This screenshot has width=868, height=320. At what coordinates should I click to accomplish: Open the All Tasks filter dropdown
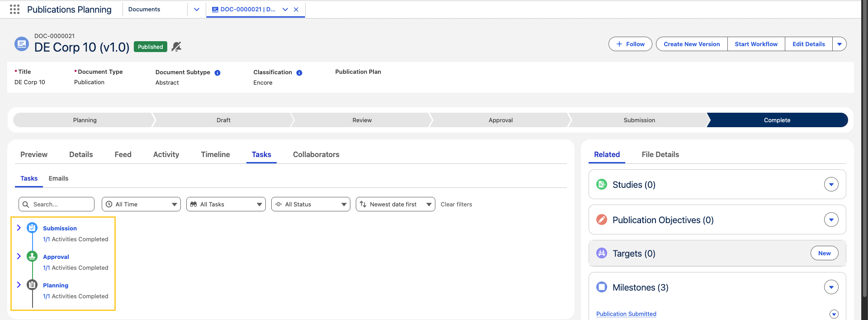pyautogui.click(x=259, y=205)
